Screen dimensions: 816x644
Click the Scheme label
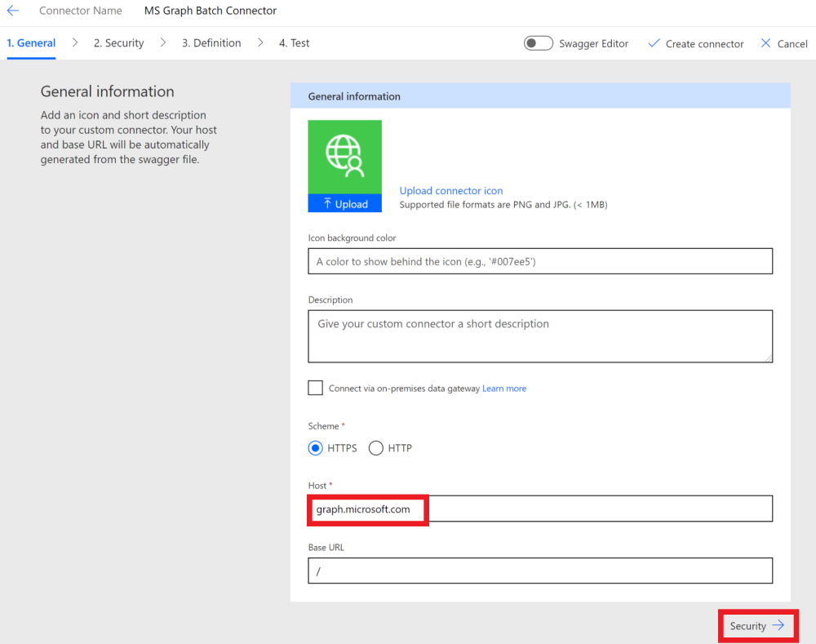pos(323,426)
